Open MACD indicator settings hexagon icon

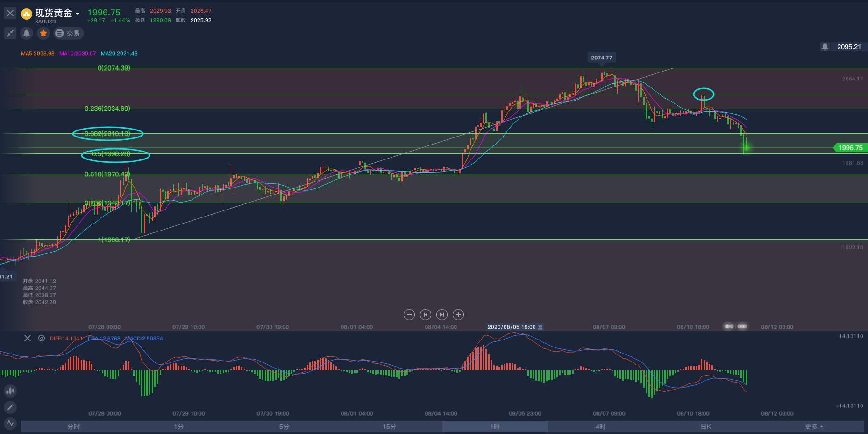coord(42,338)
